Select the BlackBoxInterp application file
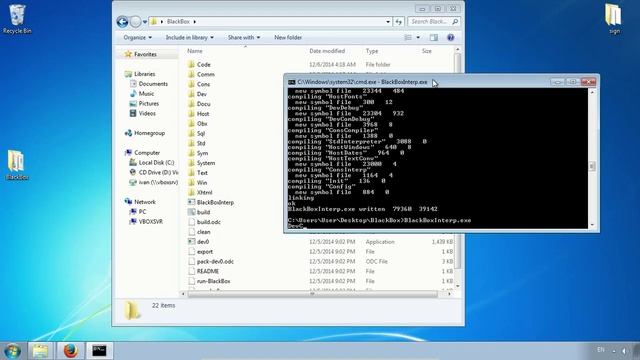This screenshot has width=640, height=360. point(211,202)
